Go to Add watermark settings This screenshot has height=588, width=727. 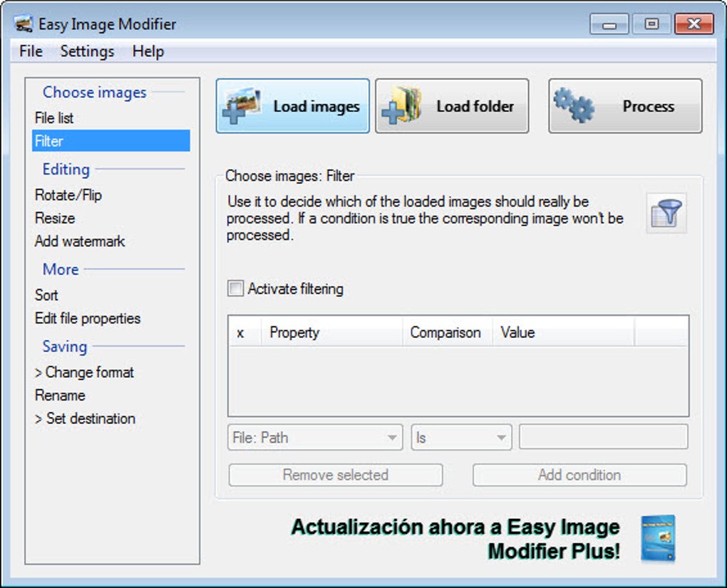[x=110, y=241]
